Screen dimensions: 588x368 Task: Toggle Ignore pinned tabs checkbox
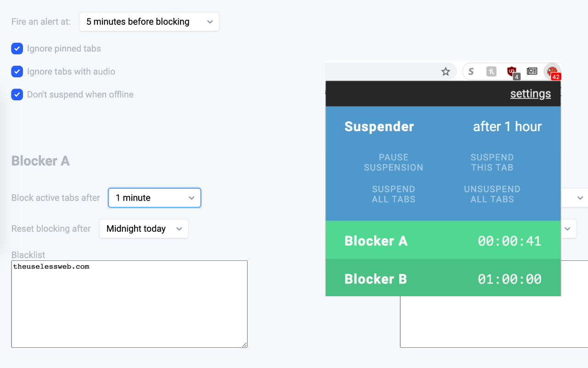pos(17,49)
